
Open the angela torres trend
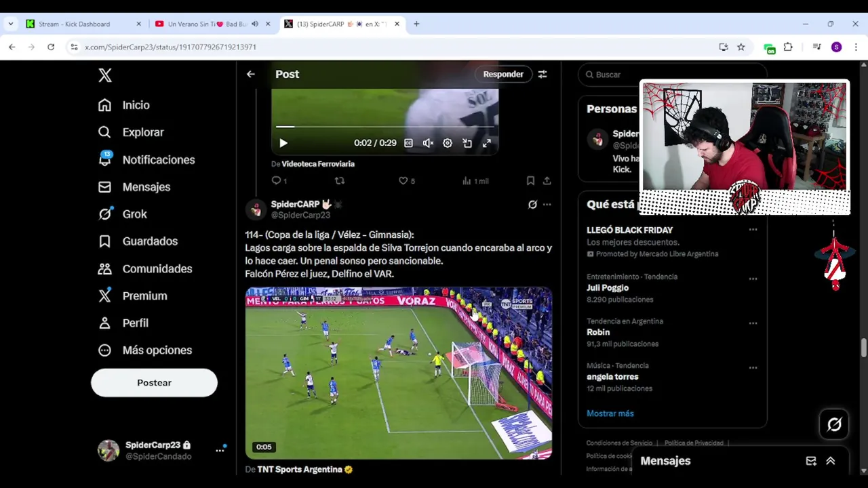click(612, 377)
